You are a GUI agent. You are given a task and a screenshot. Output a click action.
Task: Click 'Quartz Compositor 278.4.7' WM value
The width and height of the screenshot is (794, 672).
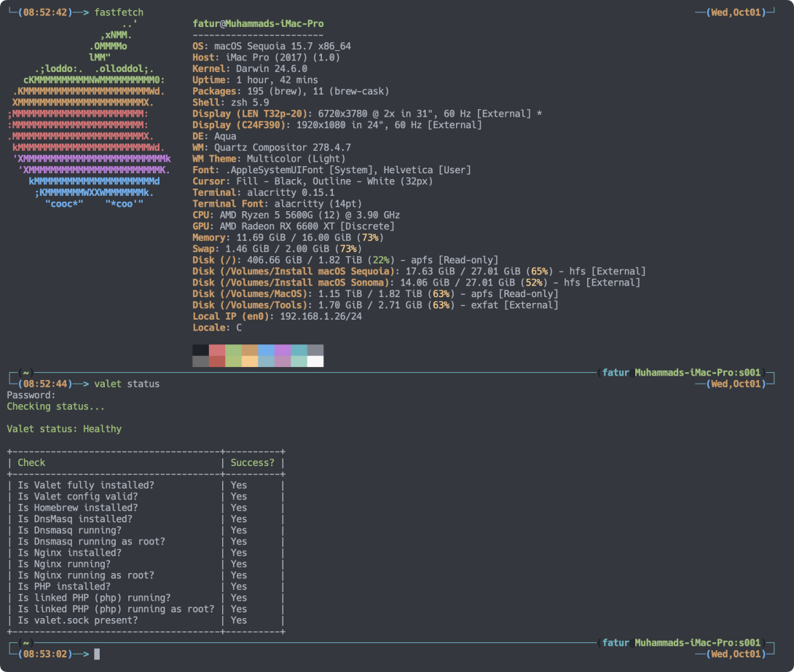pos(282,147)
